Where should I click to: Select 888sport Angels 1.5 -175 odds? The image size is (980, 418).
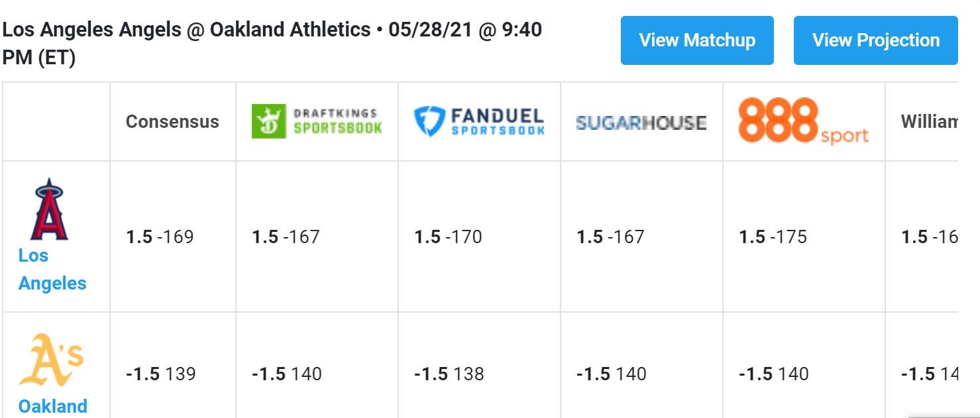point(773,237)
